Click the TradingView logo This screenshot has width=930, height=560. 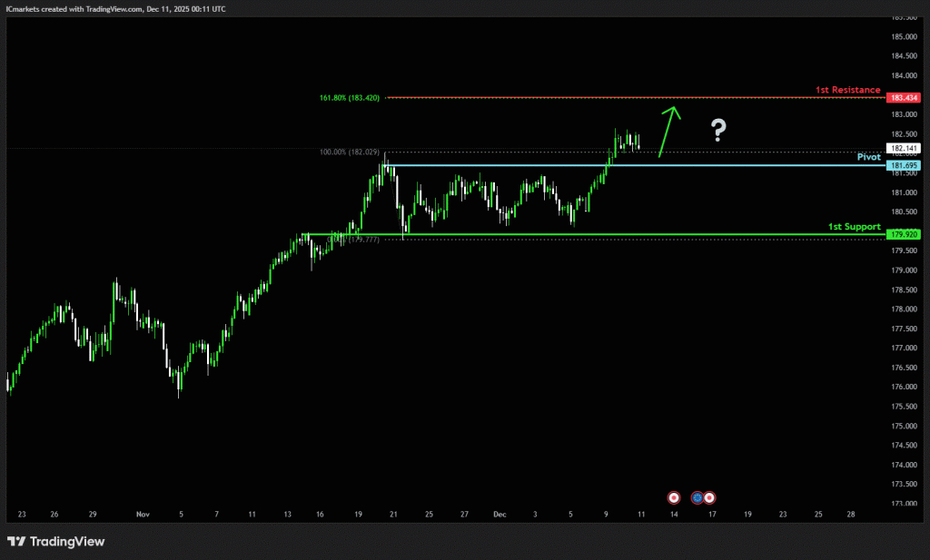tap(56, 542)
